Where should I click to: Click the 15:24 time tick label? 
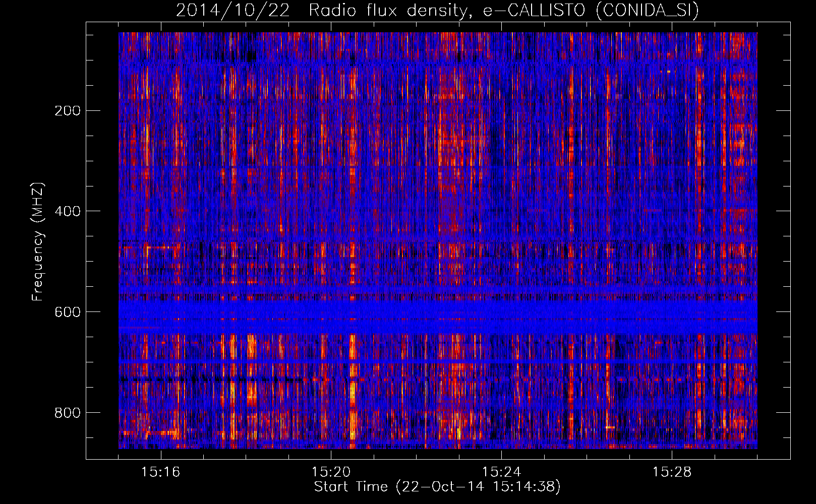click(x=501, y=472)
